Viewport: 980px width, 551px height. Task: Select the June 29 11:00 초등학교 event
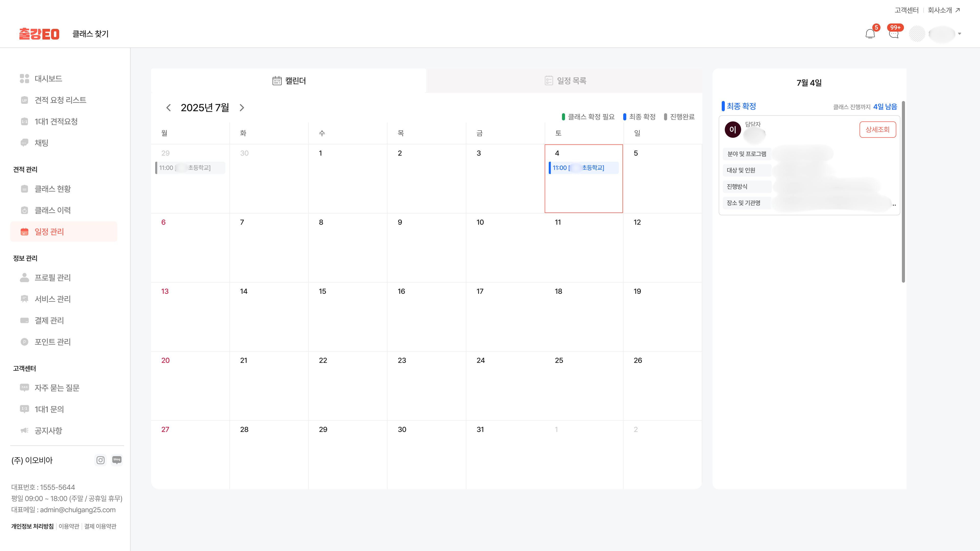[190, 168]
